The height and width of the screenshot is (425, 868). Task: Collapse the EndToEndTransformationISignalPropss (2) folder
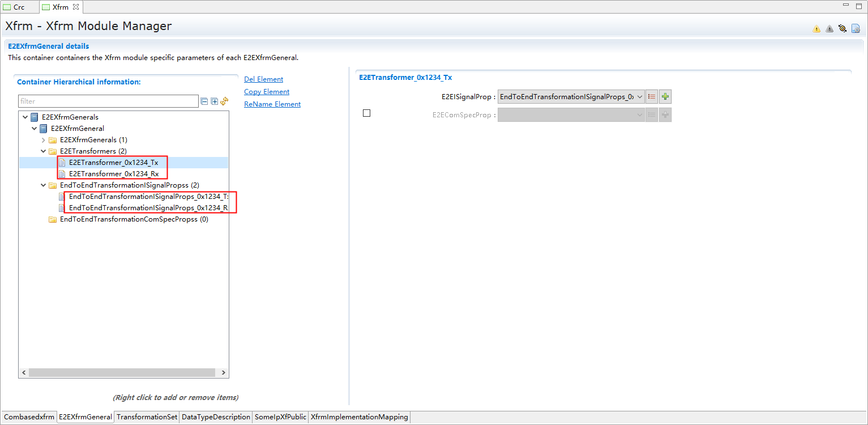point(44,185)
